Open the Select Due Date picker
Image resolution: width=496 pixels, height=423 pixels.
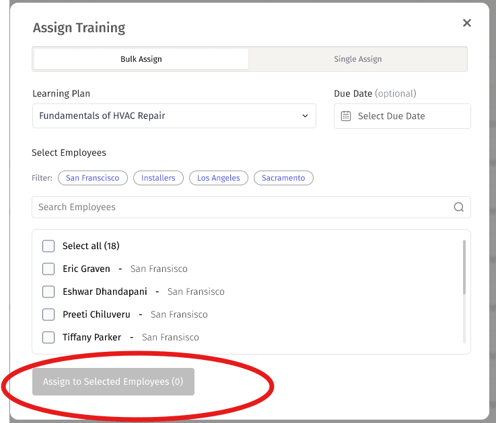[402, 116]
